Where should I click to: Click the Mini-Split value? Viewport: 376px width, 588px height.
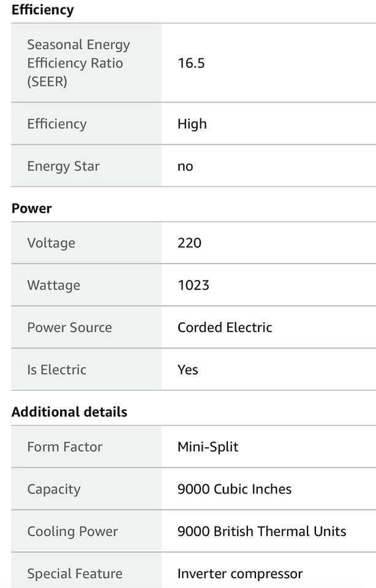click(208, 447)
